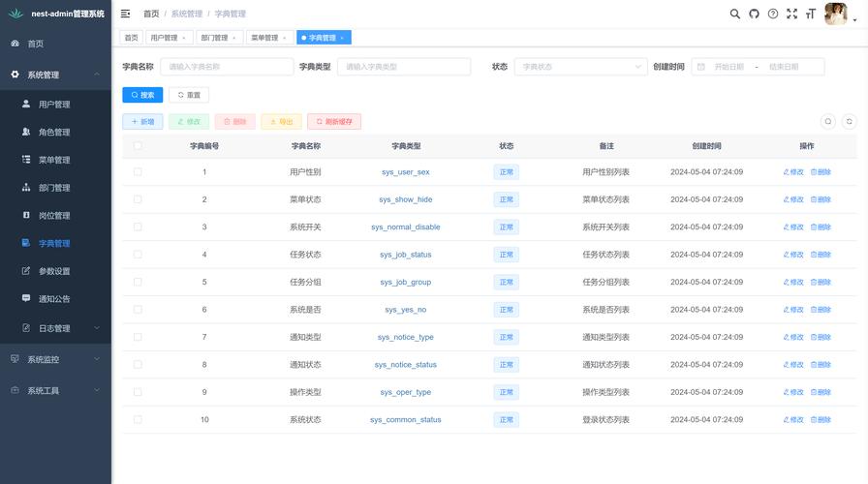Screen dimensions: 868x484
Task: Switch to the 首页 tab
Action: [131, 38]
